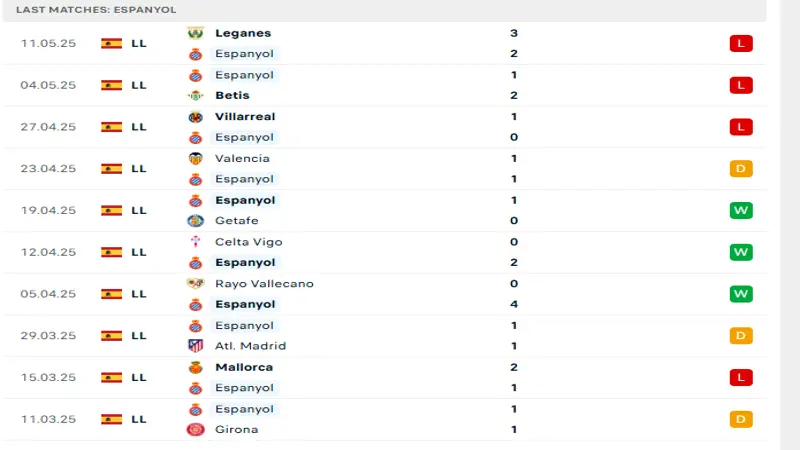This screenshot has height=450, width=800.
Task: Click the Getafe team crest
Action: (195, 221)
